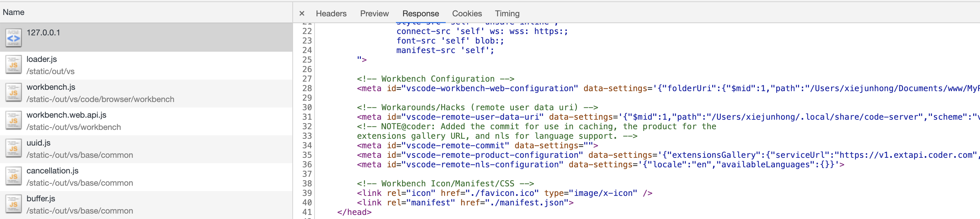The height and width of the screenshot is (219, 980).
Task: Select the 127.0.0.1 request row
Action: (x=146, y=37)
